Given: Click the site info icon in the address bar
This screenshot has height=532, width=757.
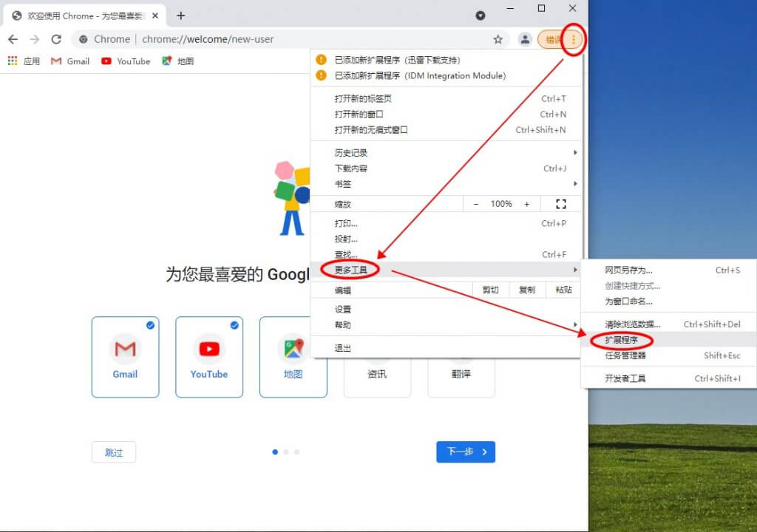Looking at the screenshot, I should tap(84, 39).
